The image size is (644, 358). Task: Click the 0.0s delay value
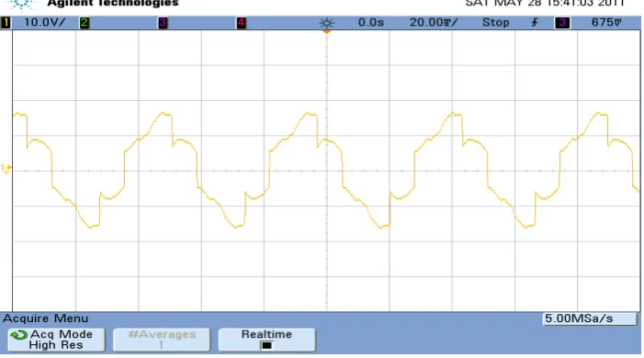[370, 22]
